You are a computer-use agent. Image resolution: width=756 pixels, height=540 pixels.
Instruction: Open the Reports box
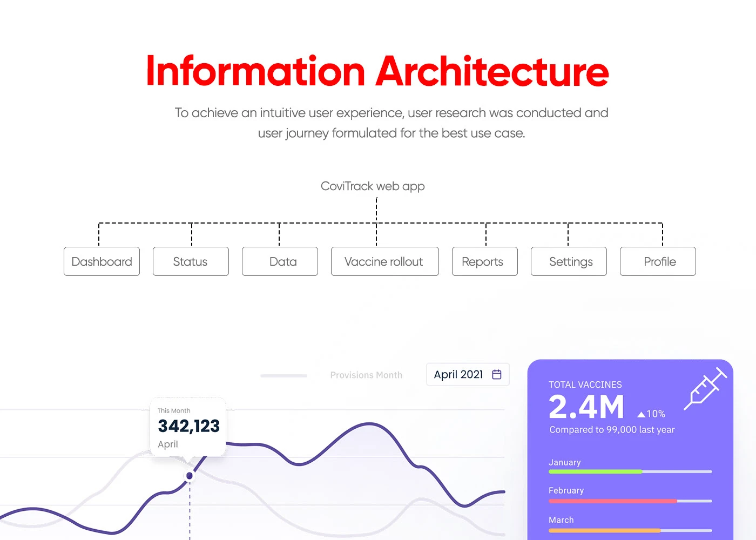(x=485, y=261)
